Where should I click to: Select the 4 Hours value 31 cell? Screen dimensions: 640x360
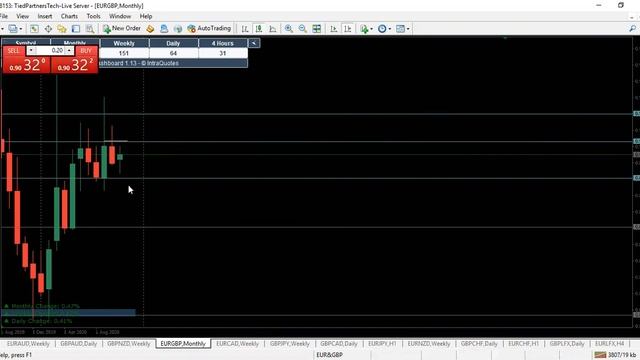point(222,53)
